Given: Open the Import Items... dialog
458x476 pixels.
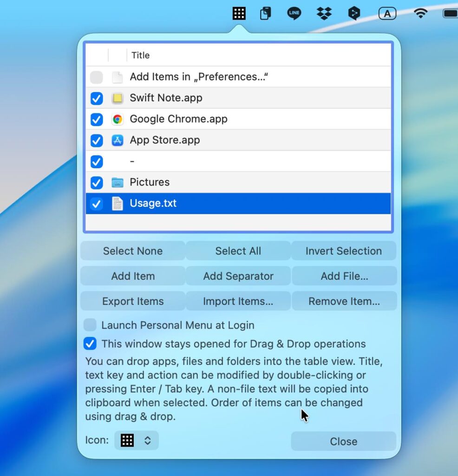Looking at the screenshot, I should (238, 301).
